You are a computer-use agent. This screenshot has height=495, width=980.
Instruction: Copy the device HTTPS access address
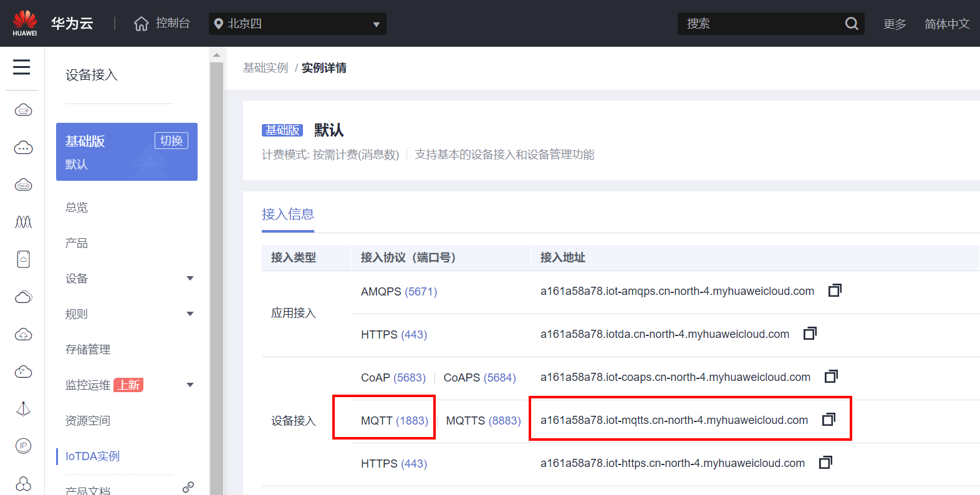coord(825,463)
